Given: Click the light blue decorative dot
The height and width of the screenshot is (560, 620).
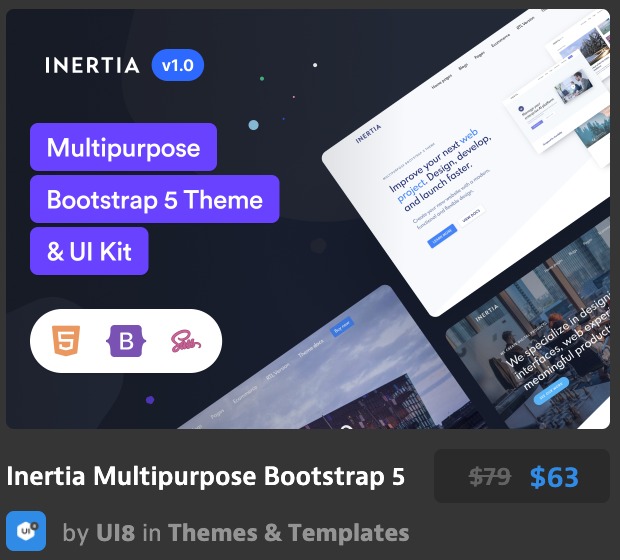Looking at the screenshot, I should pos(253,125).
